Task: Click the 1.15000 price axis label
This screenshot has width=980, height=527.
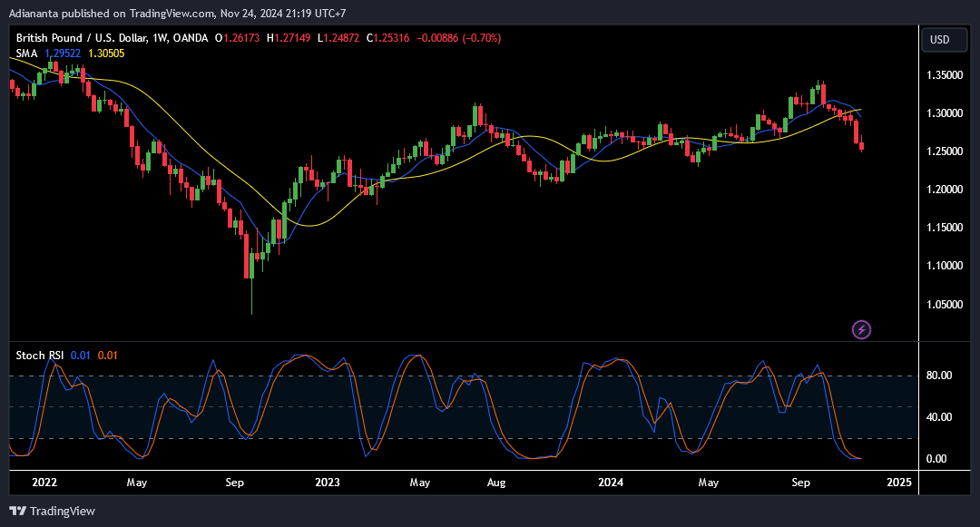Action: point(945,228)
